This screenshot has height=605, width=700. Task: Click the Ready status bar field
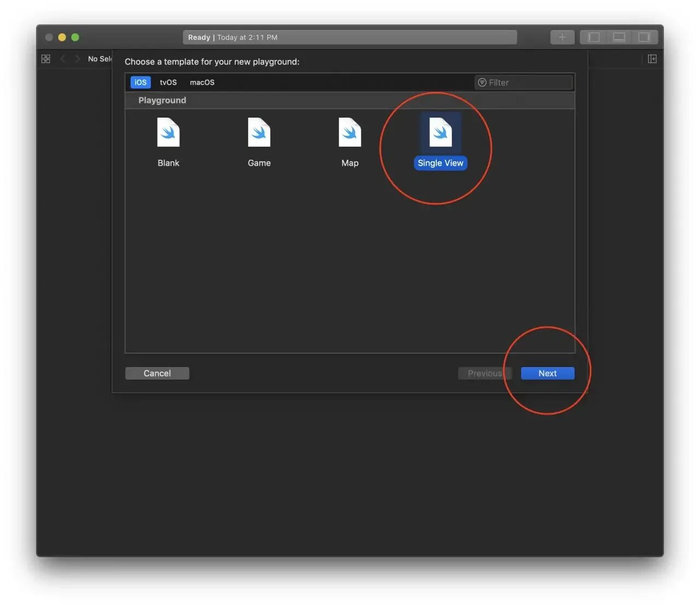coord(349,37)
